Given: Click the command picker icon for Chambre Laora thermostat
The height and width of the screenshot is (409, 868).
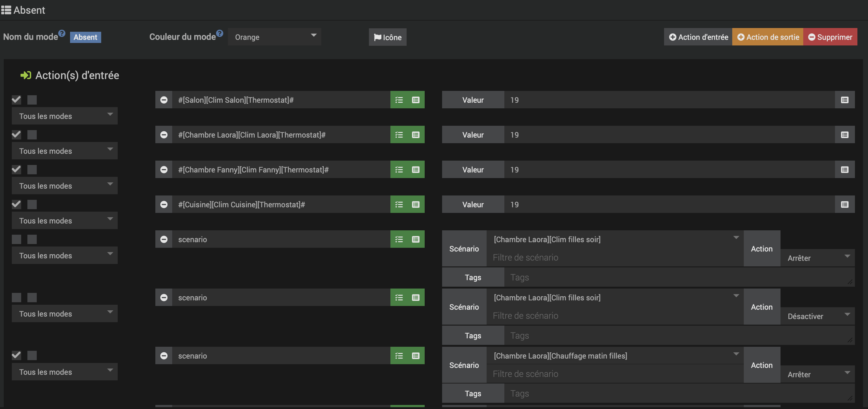Looking at the screenshot, I should 416,135.
